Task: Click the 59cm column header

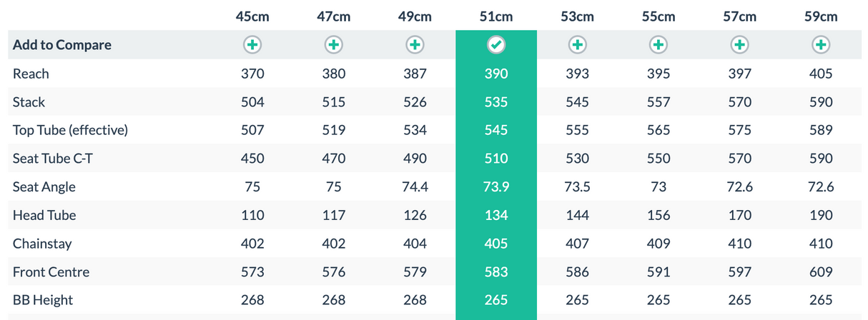Action: coord(821,16)
